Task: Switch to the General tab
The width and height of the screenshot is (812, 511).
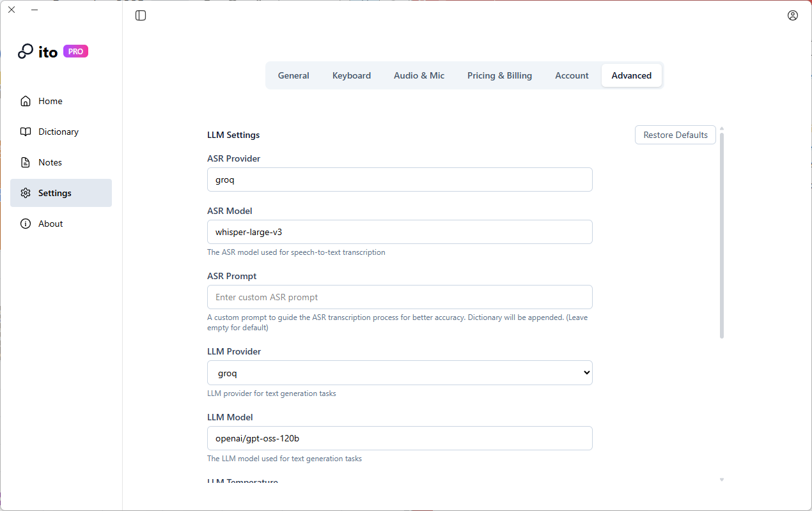Action: 293,75
